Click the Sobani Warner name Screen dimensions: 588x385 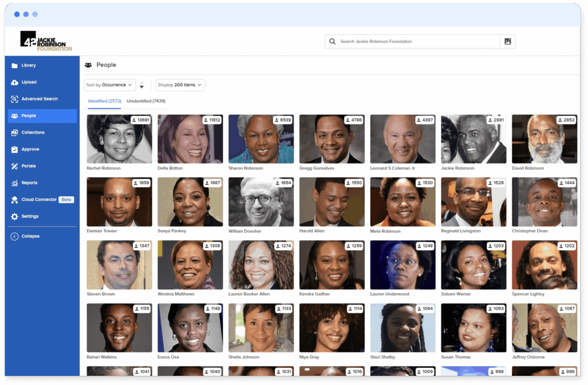[455, 294]
